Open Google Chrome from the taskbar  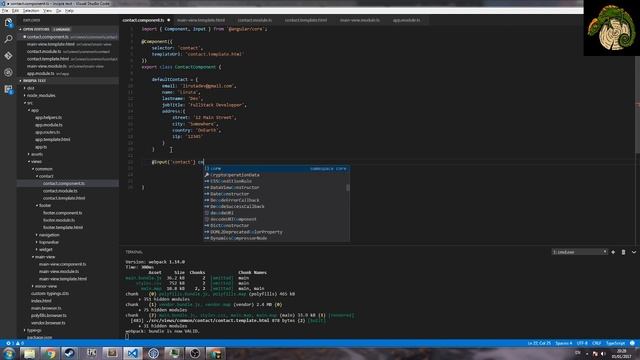coord(50,353)
